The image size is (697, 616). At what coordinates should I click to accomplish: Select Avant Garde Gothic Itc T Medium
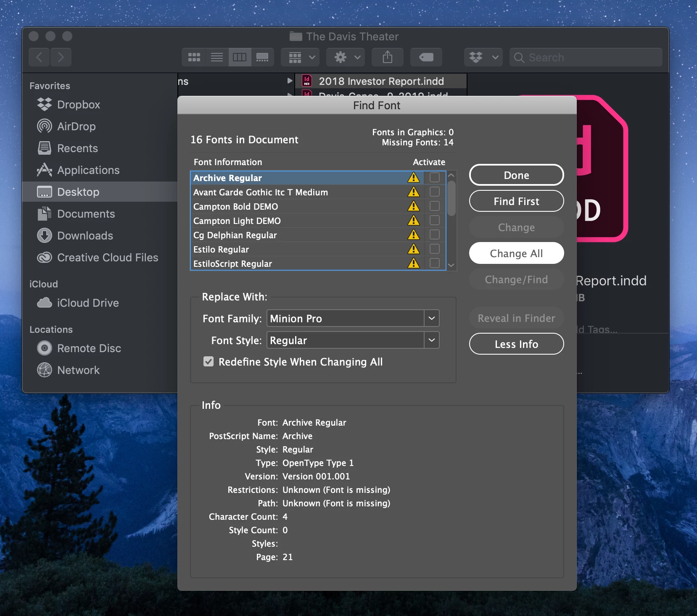point(318,192)
